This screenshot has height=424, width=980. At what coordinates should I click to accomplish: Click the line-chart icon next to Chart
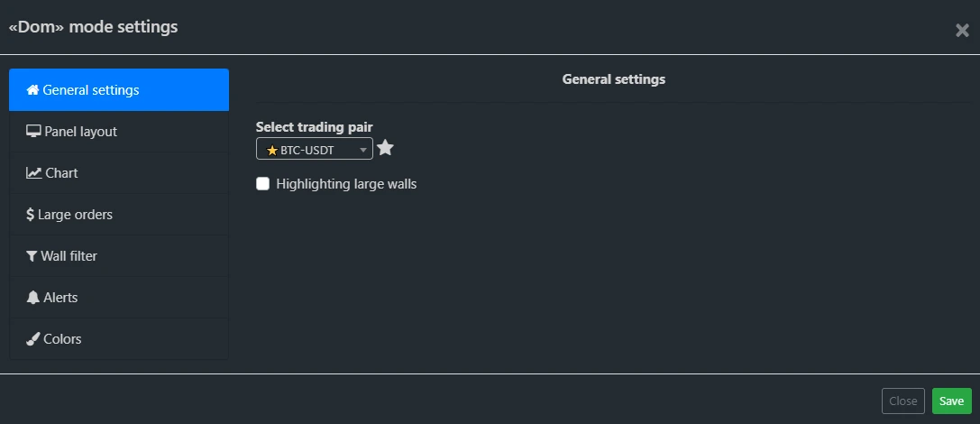coord(34,173)
